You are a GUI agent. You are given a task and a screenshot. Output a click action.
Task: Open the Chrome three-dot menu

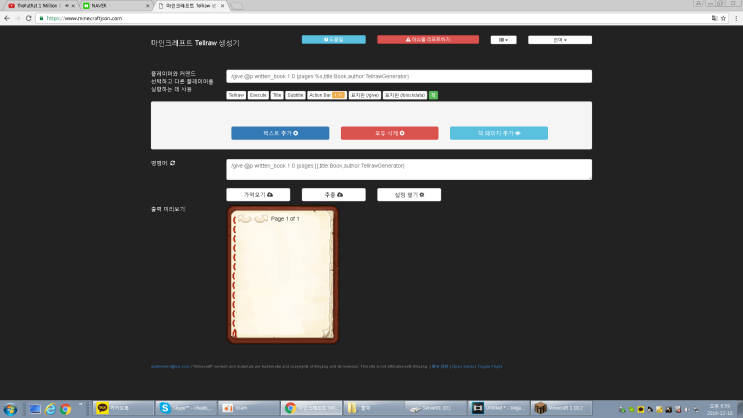coord(735,18)
